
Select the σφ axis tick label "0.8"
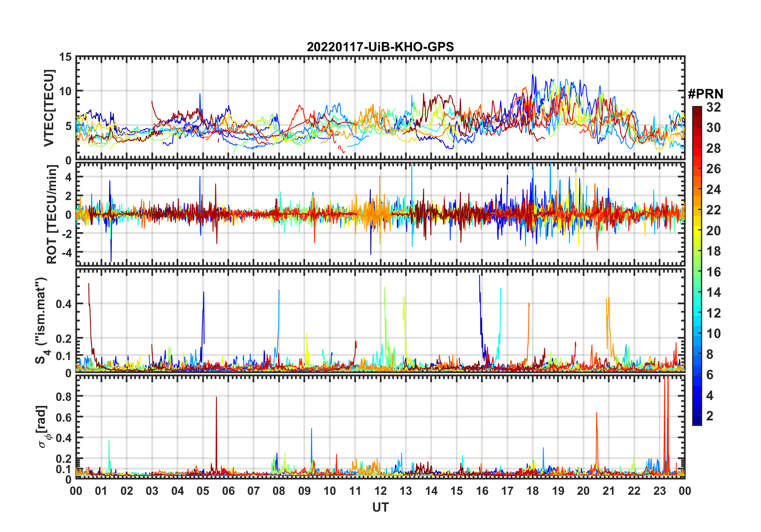point(64,396)
